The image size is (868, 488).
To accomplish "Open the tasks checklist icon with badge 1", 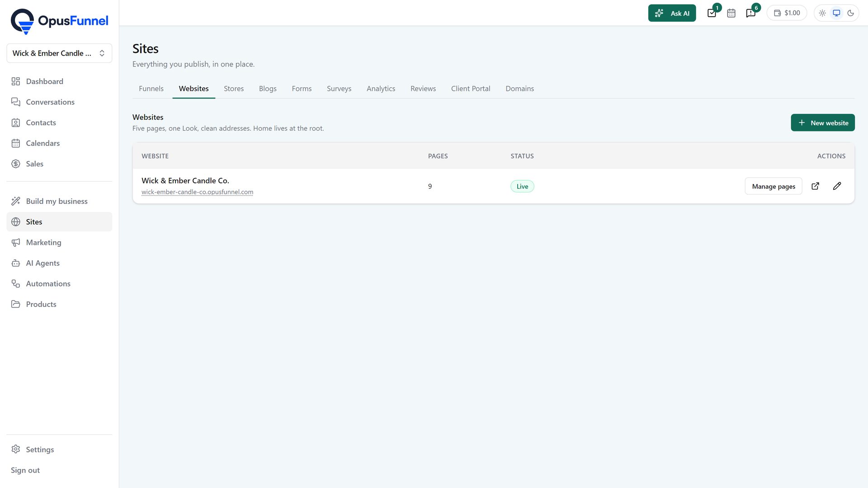I will coord(712,13).
